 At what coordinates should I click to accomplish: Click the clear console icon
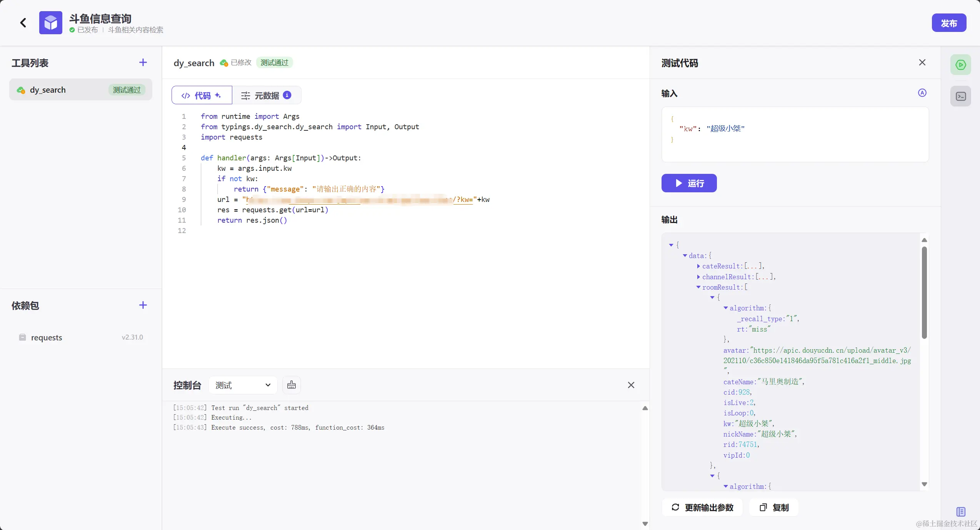(x=291, y=385)
